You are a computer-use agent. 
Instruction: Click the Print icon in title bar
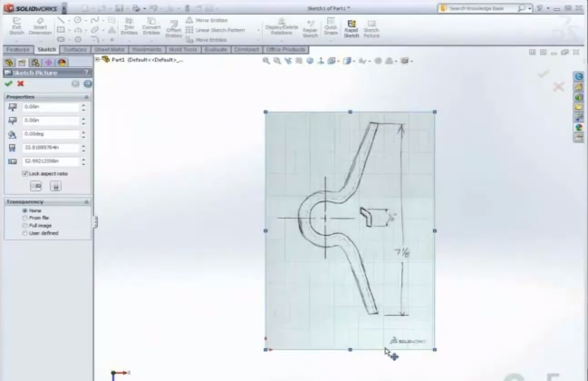[136, 8]
